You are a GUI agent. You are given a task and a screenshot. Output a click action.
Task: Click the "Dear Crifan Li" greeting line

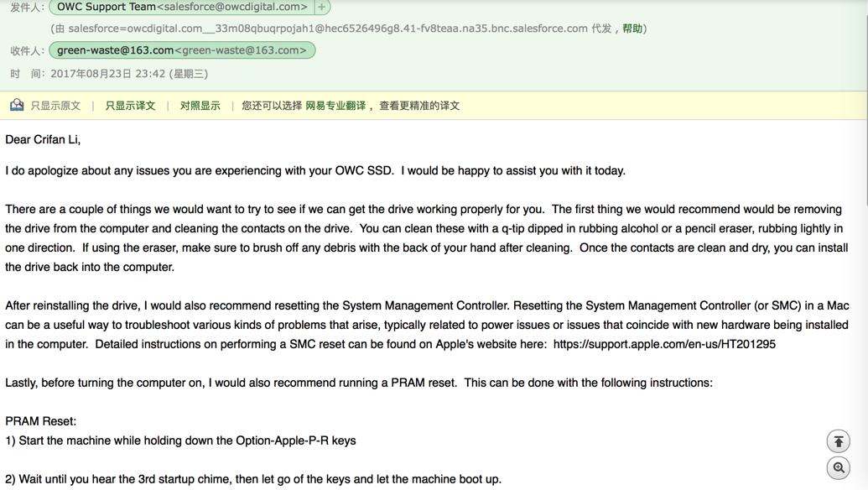pyautogui.click(x=43, y=139)
